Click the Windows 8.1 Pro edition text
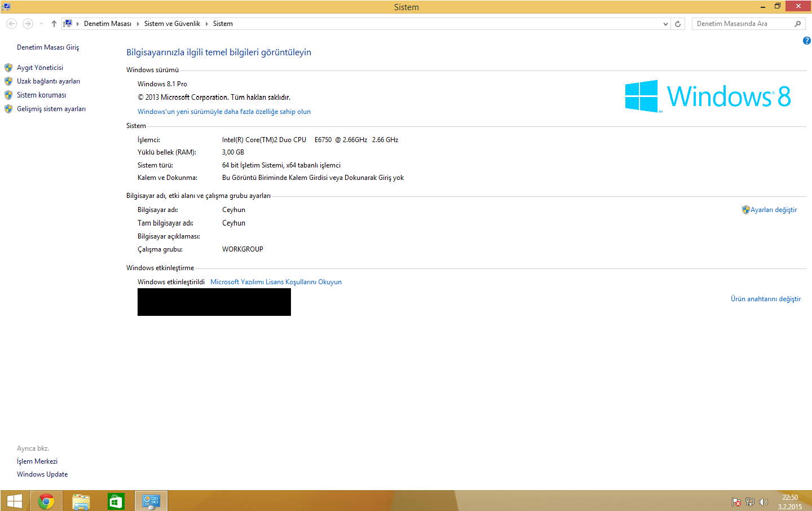This screenshot has width=812, height=511. (162, 84)
